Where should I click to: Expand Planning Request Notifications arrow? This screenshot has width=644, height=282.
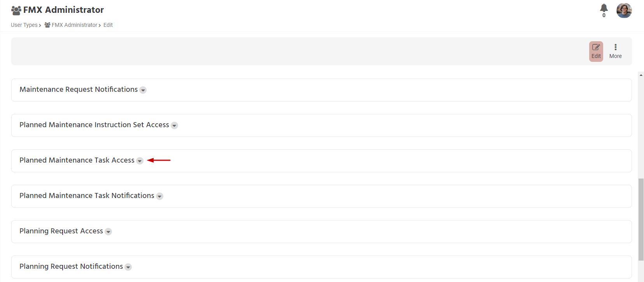coord(128,267)
